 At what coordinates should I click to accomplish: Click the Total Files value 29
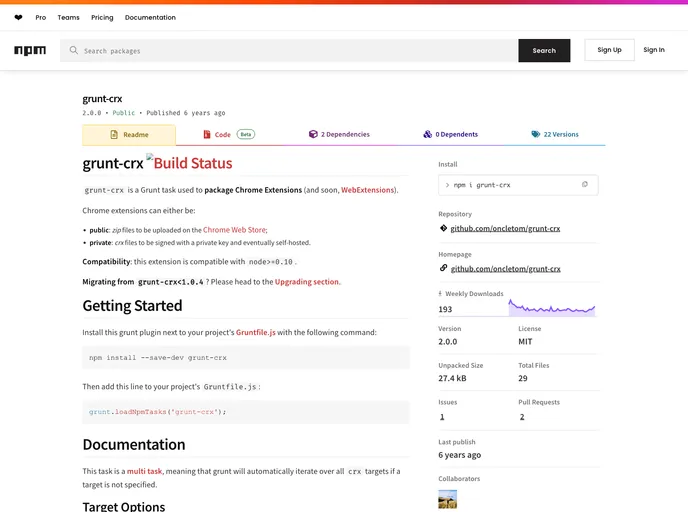(x=523, y=378)
